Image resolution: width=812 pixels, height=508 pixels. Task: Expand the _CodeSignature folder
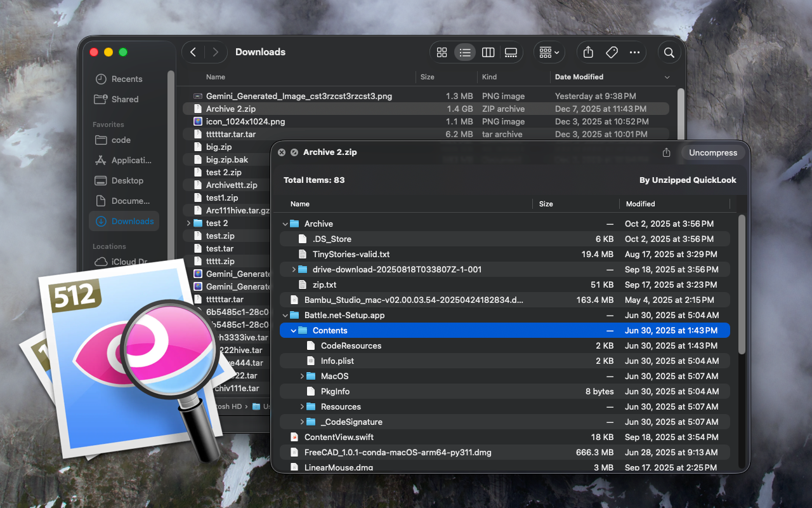(302, 422)
